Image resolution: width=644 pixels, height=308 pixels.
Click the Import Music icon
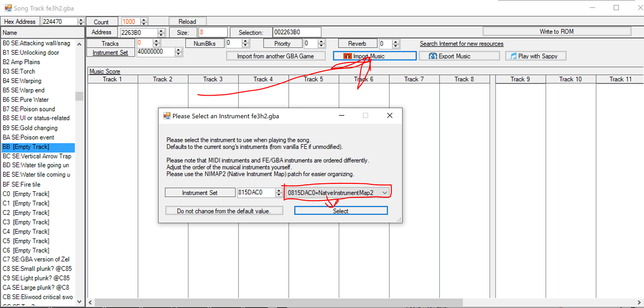pos(348,56)
